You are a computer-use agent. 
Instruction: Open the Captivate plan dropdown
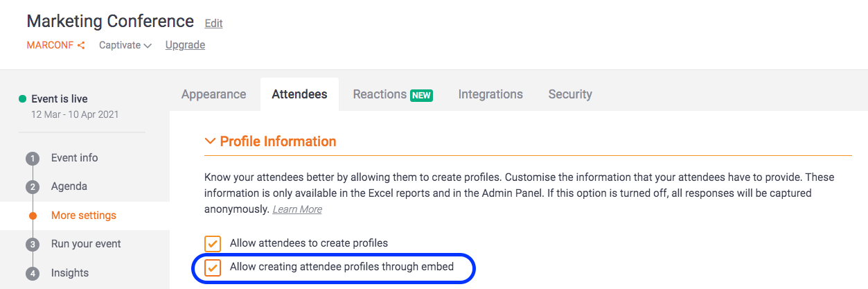[125, 46]
